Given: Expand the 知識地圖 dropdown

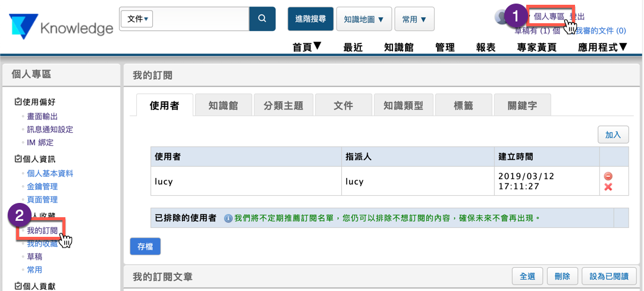Looking at the screenshot, I should pyautogui.click(x=363, y=19).
